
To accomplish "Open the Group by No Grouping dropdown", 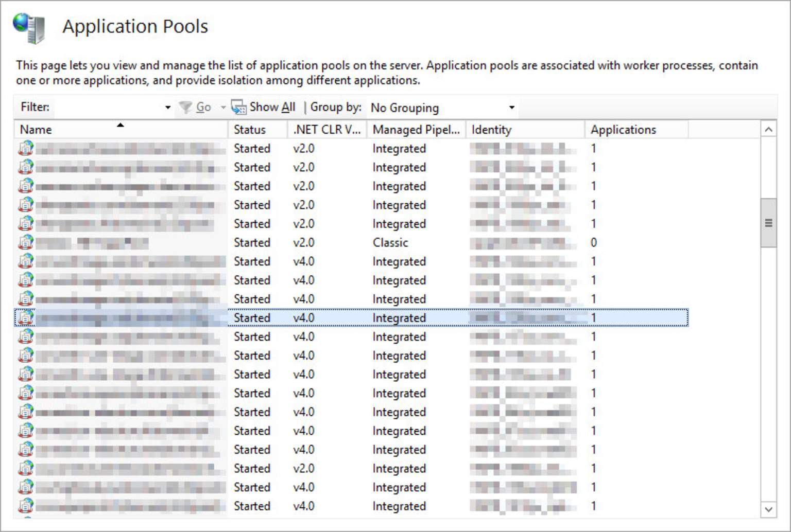I will pos(511,108).
